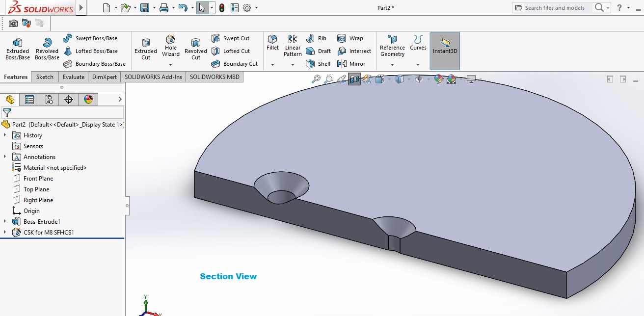This screenshot has width=644, height=316.
Task: Click the Search files and models field
Action: (555, 8)
